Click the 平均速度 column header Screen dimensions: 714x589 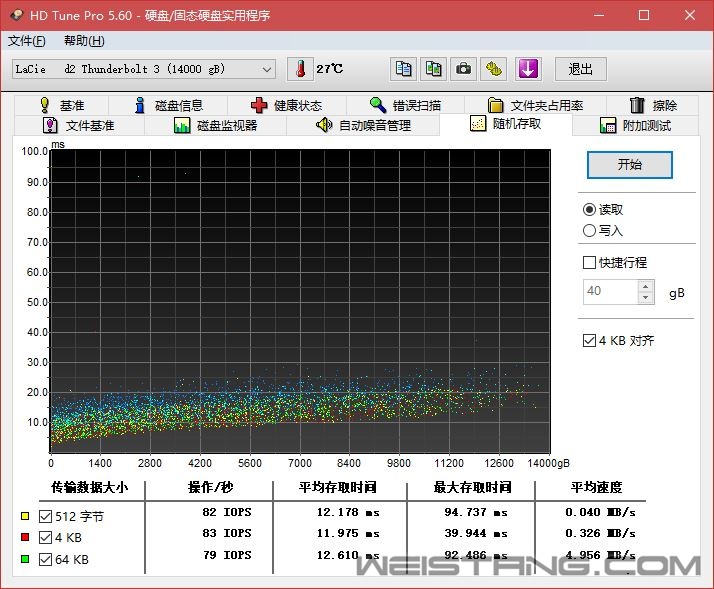click(x=597, y=487)
